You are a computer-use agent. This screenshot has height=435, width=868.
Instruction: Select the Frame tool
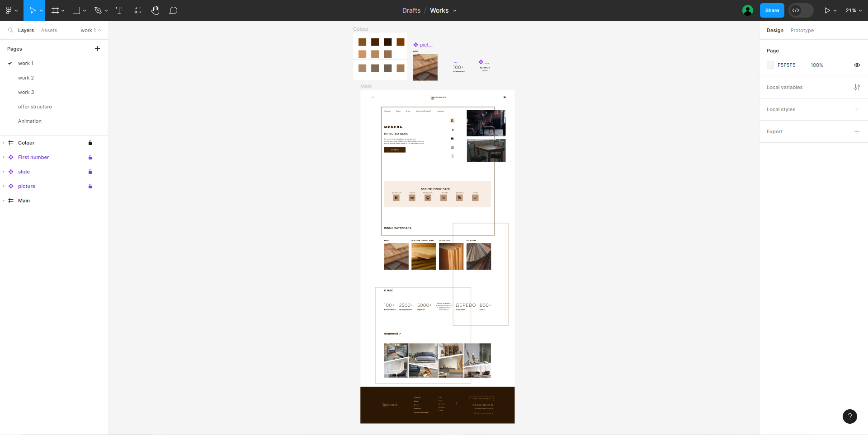click(x=55, y=10)
